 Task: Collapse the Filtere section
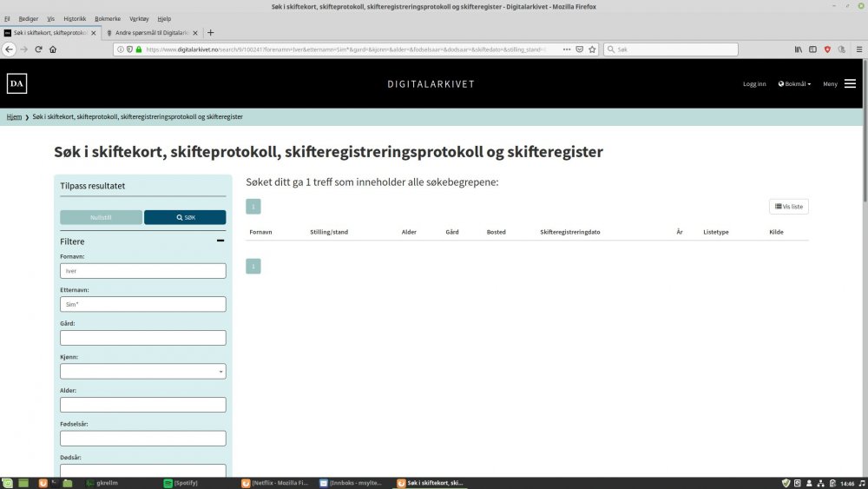click(x=220, y=241)
